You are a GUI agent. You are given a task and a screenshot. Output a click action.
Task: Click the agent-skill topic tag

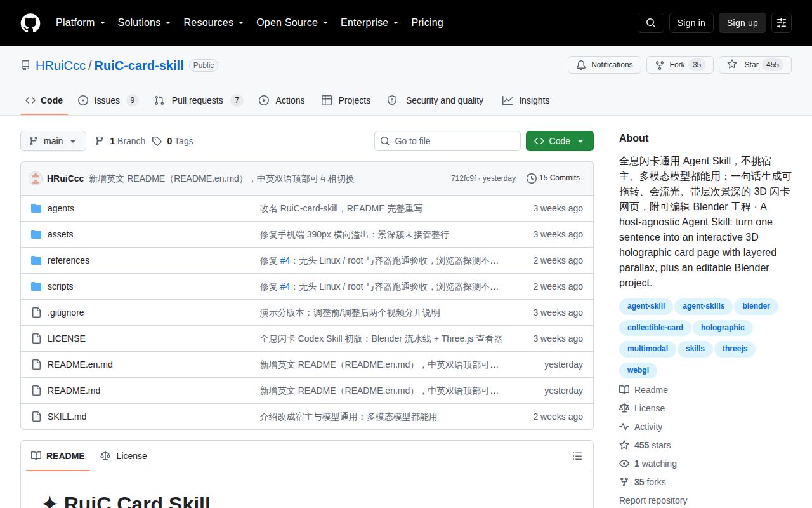(x=646, y=307)
